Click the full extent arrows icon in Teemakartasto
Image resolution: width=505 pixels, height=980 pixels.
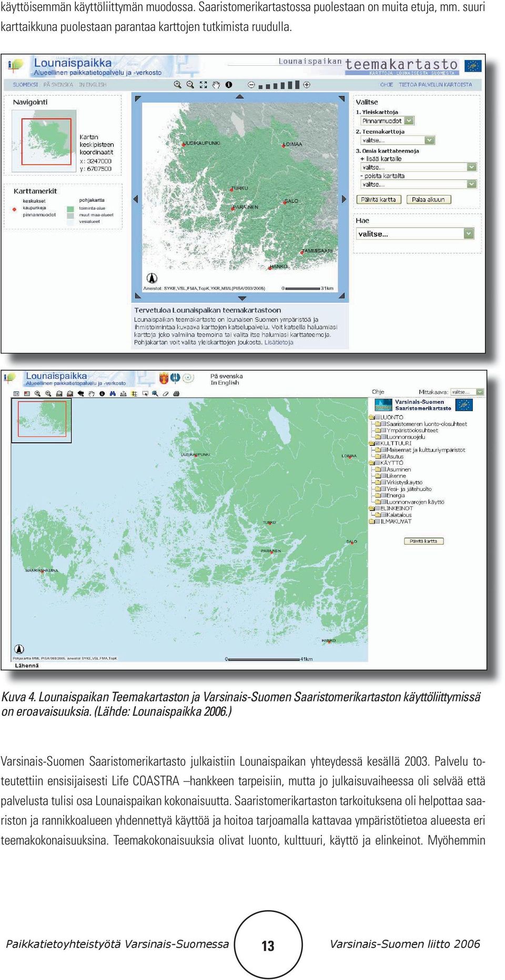point(204,85)
